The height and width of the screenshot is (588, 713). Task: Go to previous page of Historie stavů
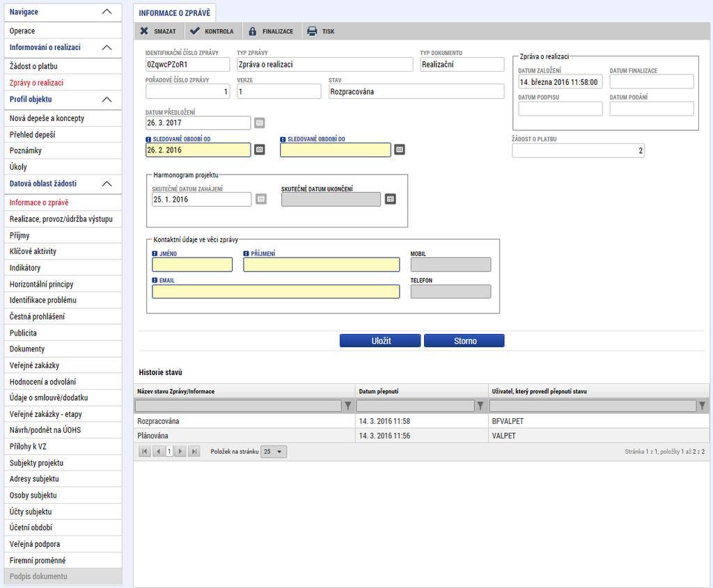pyautogui.click(x=158, y=452)
